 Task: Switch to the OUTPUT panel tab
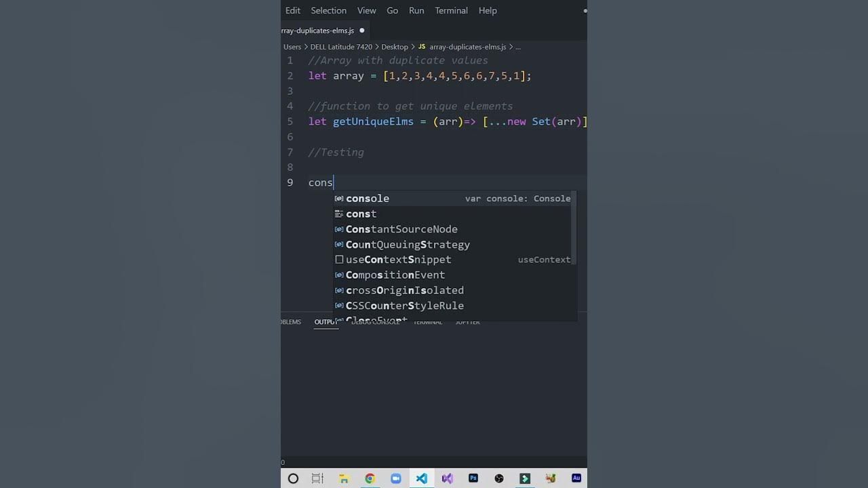pos(326,322)
